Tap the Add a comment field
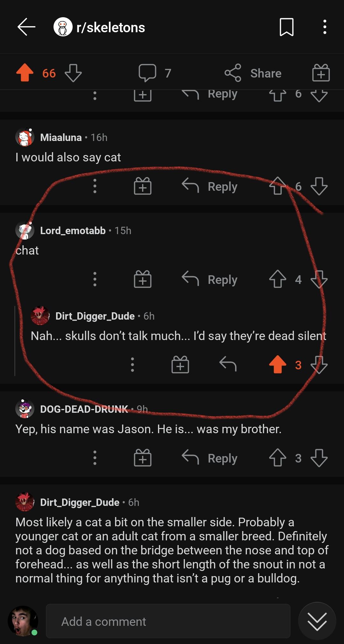This screenshot has height=644, width=344. (168, 621)
